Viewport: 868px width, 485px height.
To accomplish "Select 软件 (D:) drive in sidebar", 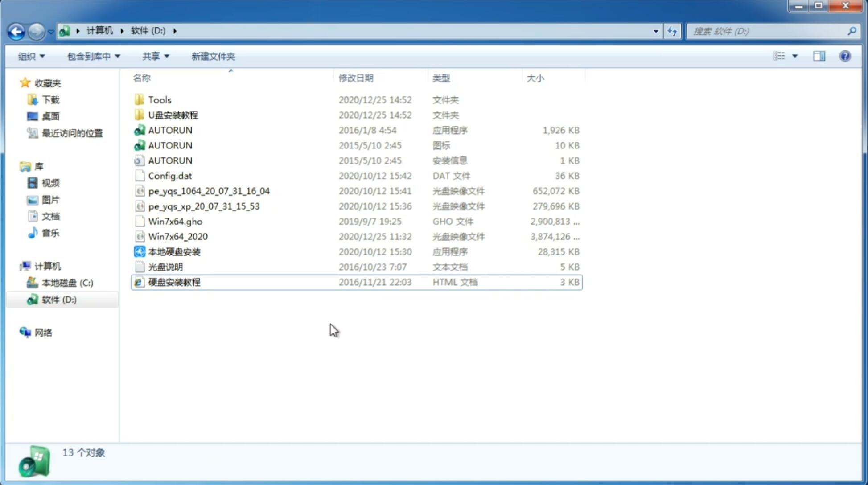I will tap(58, 300).
